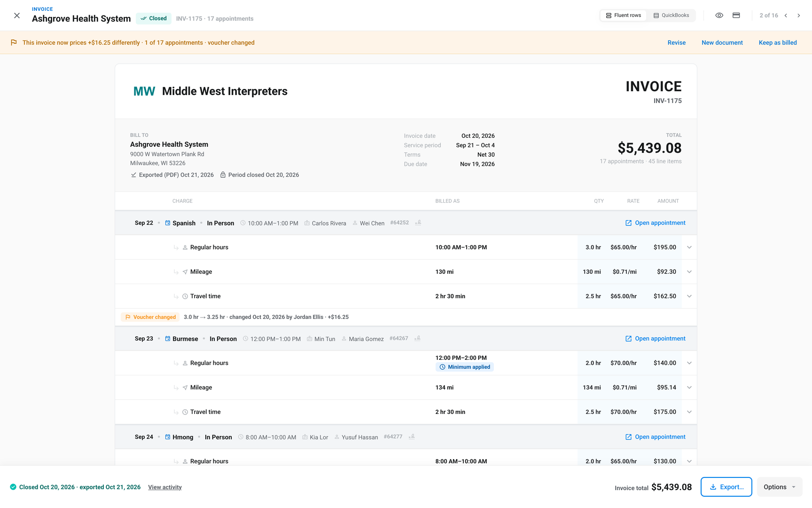The image size is (812, 508).
Task: Click signature icon after #64252
Action: pos(418,223)
